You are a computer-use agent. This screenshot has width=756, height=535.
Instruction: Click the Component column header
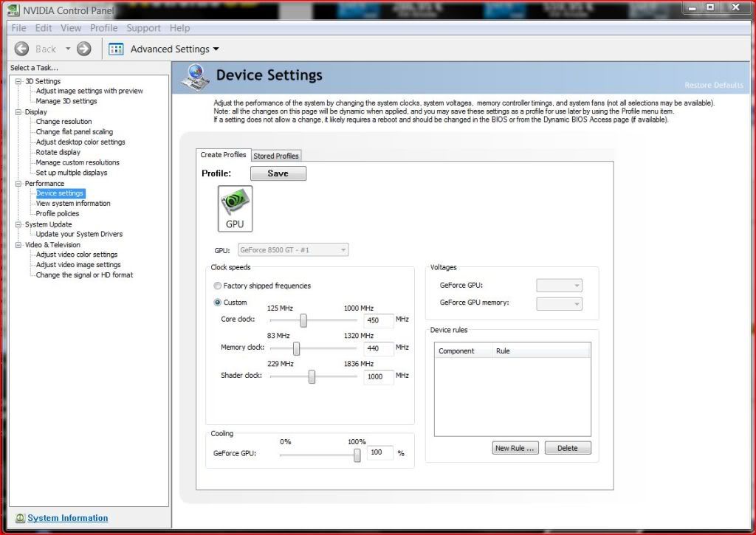click(x=464, y=351)
